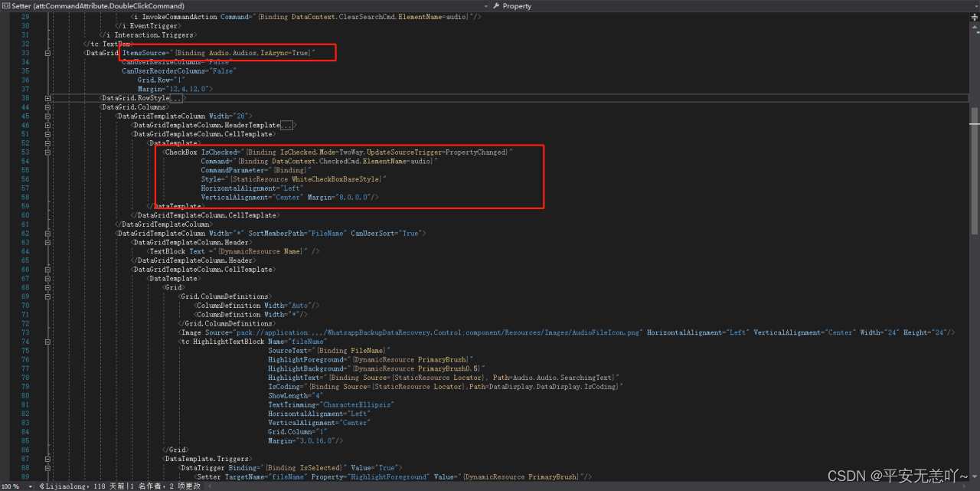Click line number 53 in the editor margin

(24, 152)
